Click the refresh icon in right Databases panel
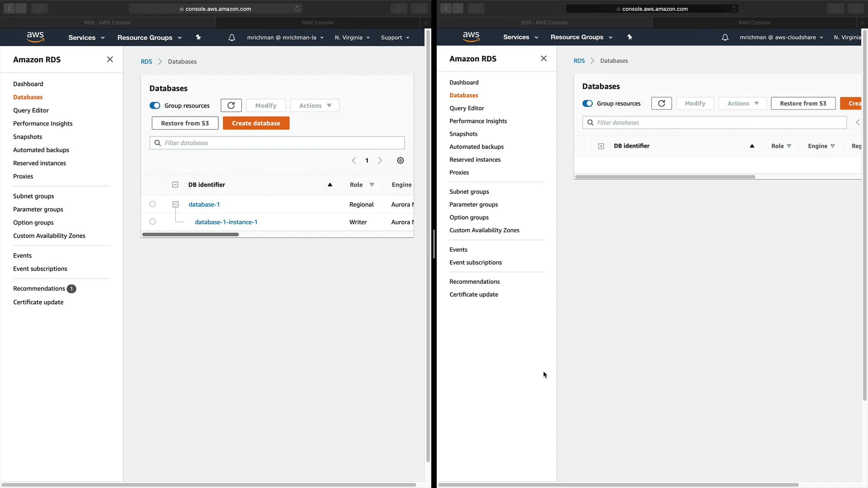The image size is (868, 488). 661,103
